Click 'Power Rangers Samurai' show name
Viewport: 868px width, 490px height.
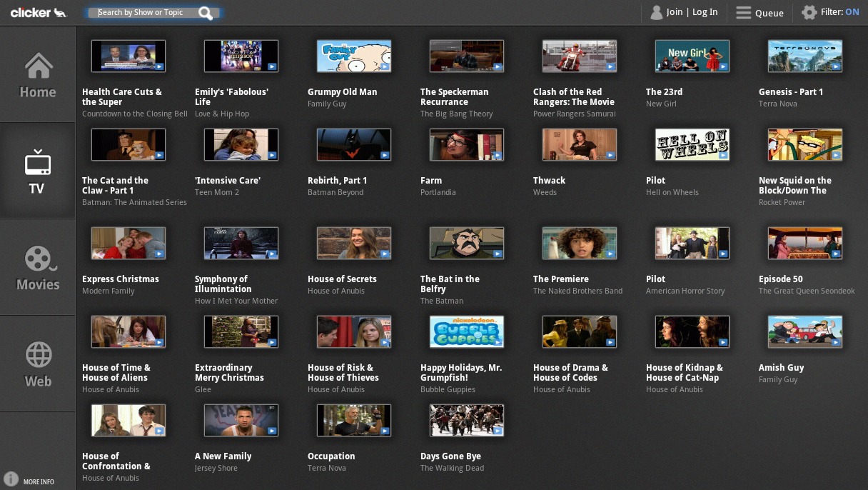pyautogui.click(x=575, y=114)
